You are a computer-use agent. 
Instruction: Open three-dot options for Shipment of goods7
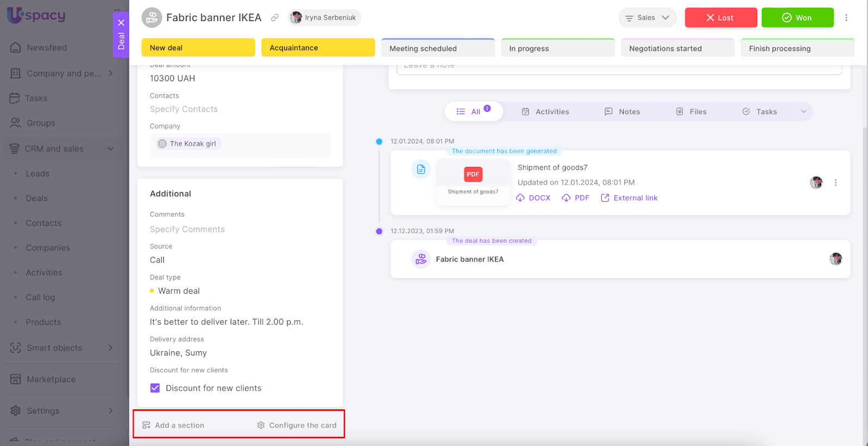click(835, 183)
